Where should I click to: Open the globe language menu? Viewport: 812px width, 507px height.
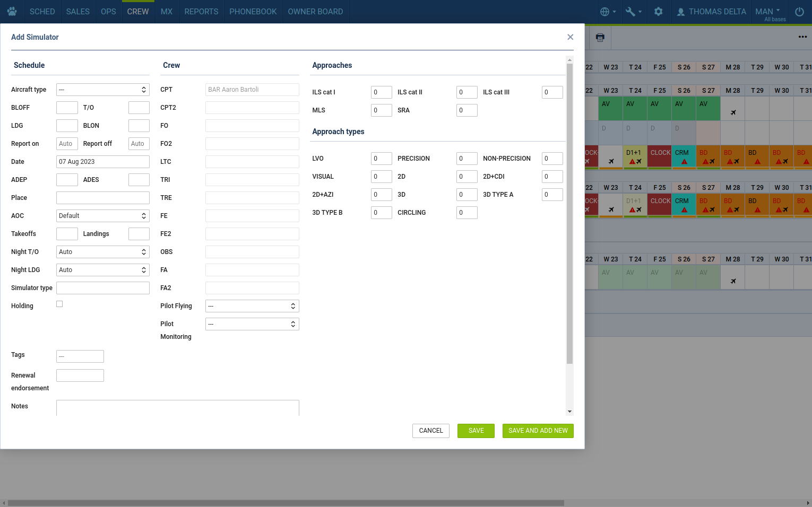point(607,11)
